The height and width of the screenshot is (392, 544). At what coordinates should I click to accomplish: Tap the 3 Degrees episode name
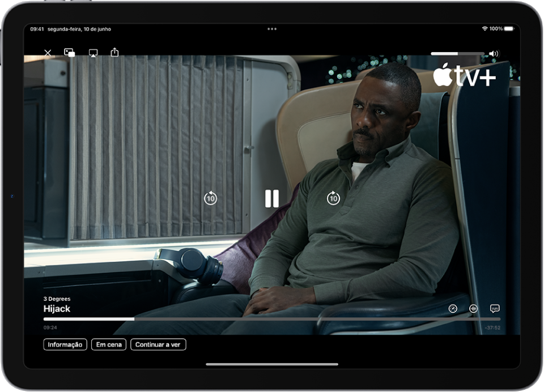[x=57, y=299]
